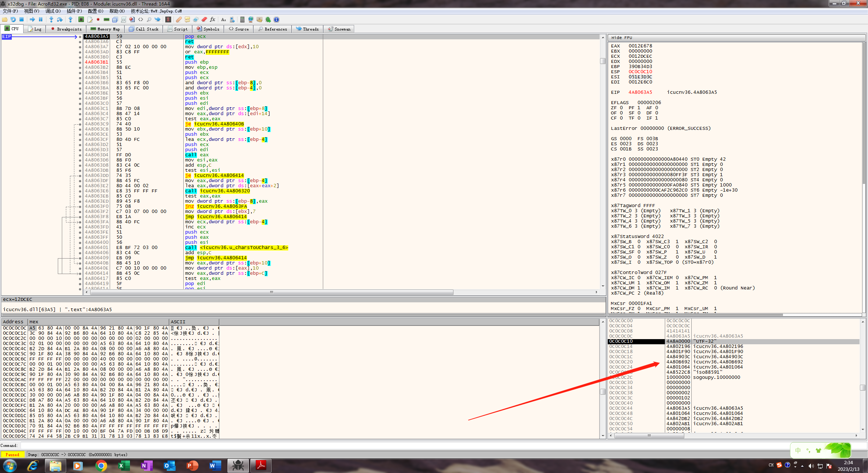Click the Address column header in dump
This screenshot has width=868, height=473.
(14, 322)
